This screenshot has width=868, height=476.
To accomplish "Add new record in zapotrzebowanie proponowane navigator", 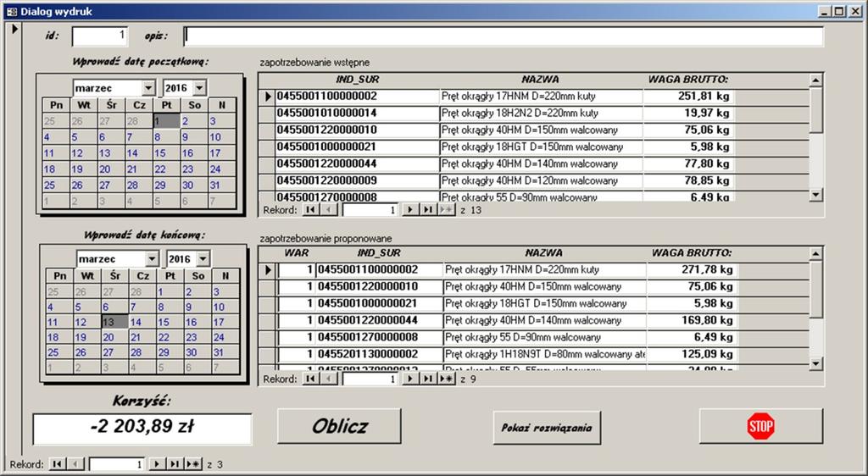I will pos(446,379).
